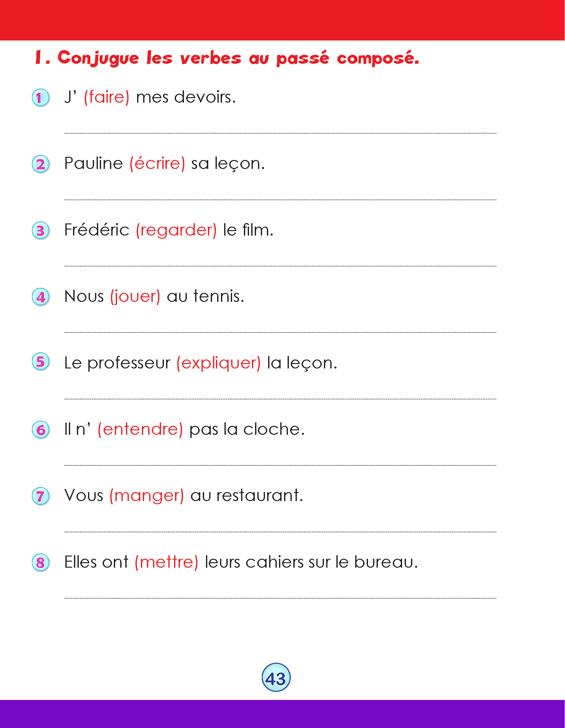Click the page number 43 badge
This screenshot has width=565, height=728.
point(276,678)
